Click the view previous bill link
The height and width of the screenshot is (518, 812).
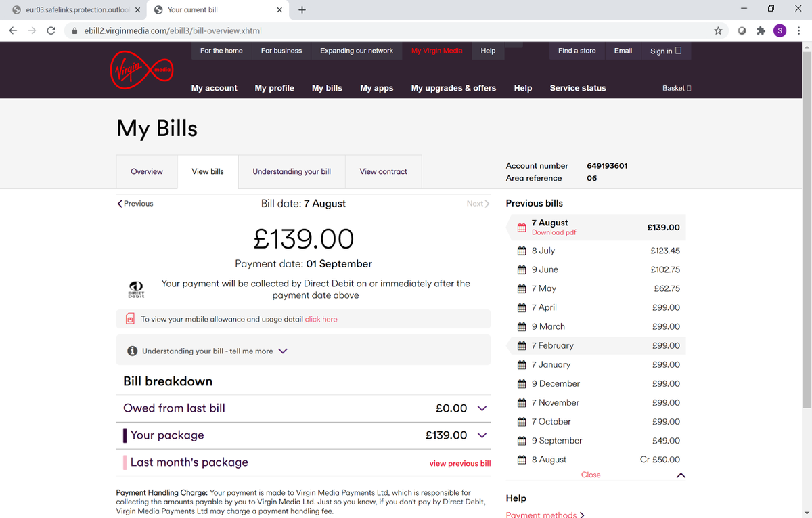coord(460,464)
